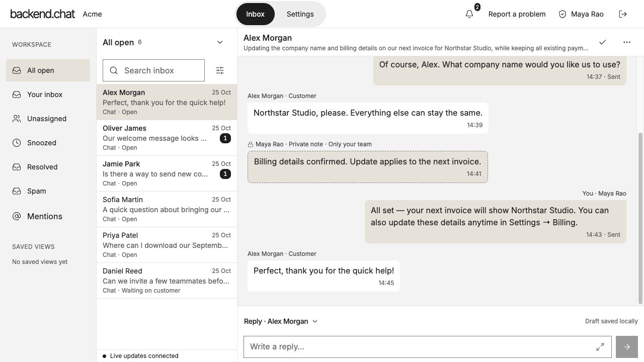Switch to the Settings tab
Image resolution: width=644 pixels, height=362 pixels.
300,14
